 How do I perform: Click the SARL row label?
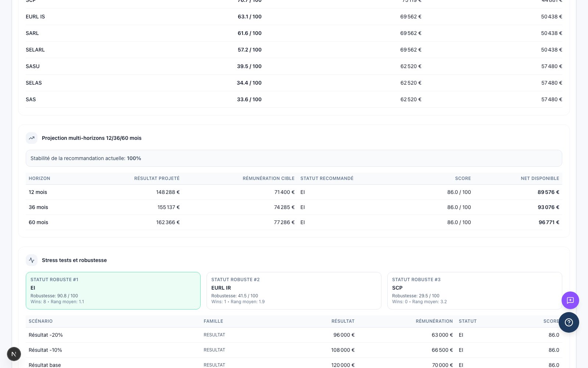(x=32, y=33)
